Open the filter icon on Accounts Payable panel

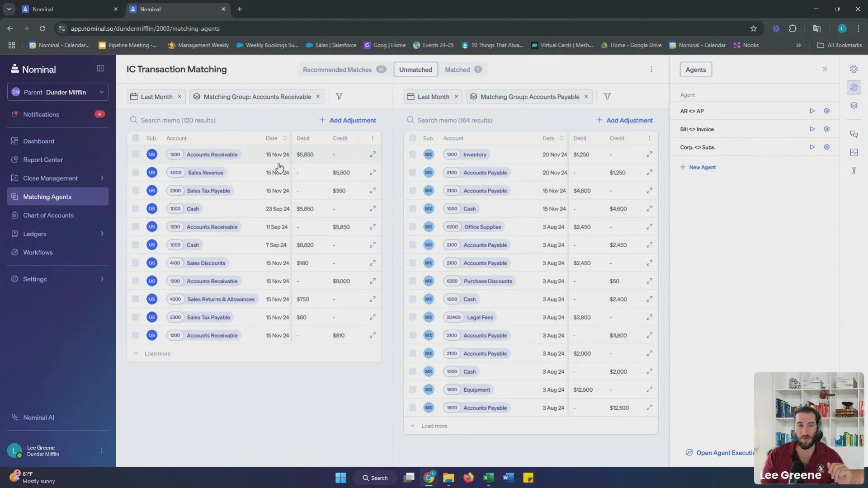click(607, 96)
